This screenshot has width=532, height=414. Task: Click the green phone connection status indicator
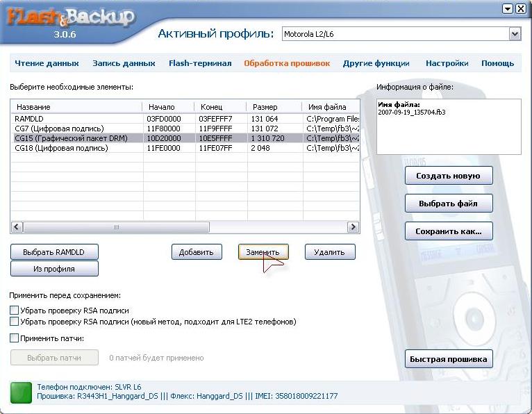tap(21, 392)
